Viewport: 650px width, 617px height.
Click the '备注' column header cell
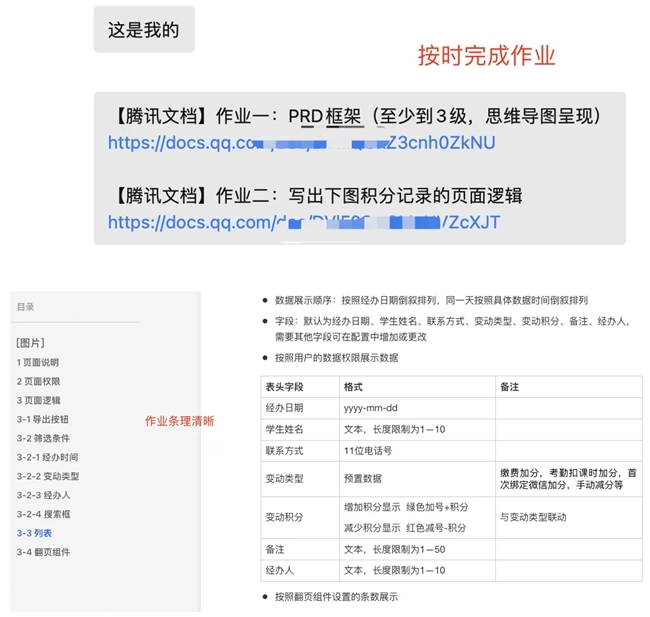[x=569, y=387]
